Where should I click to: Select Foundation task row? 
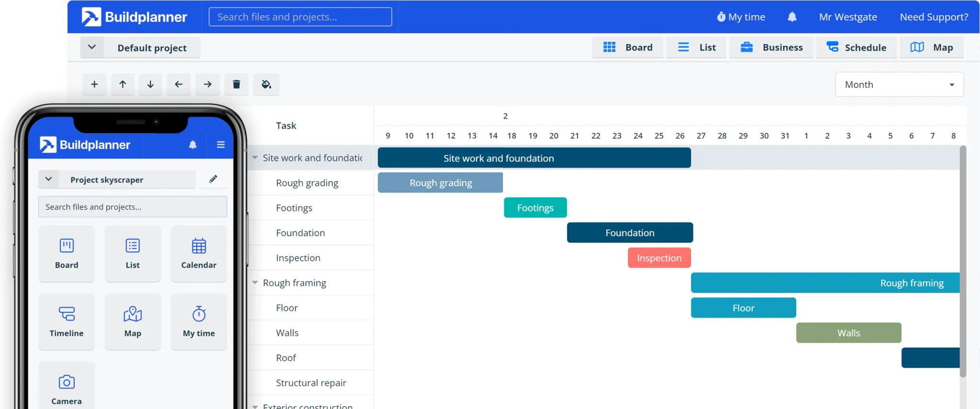tap(311, 232)
